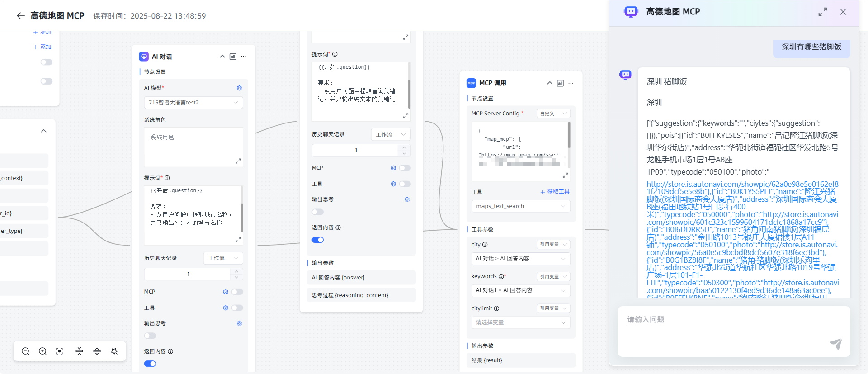Open 工具 settings gear in the keyword-extraction node

(x=393, y=184)
